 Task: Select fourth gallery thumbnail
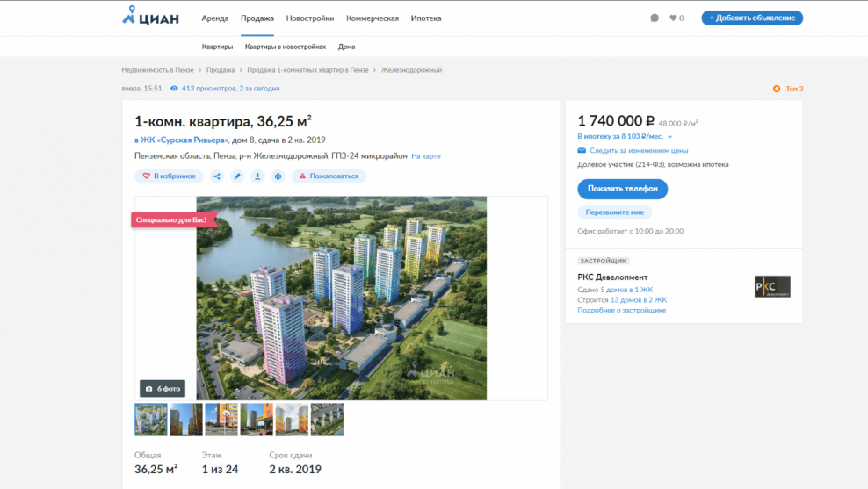pyautogui.click(x=257, y=420)
